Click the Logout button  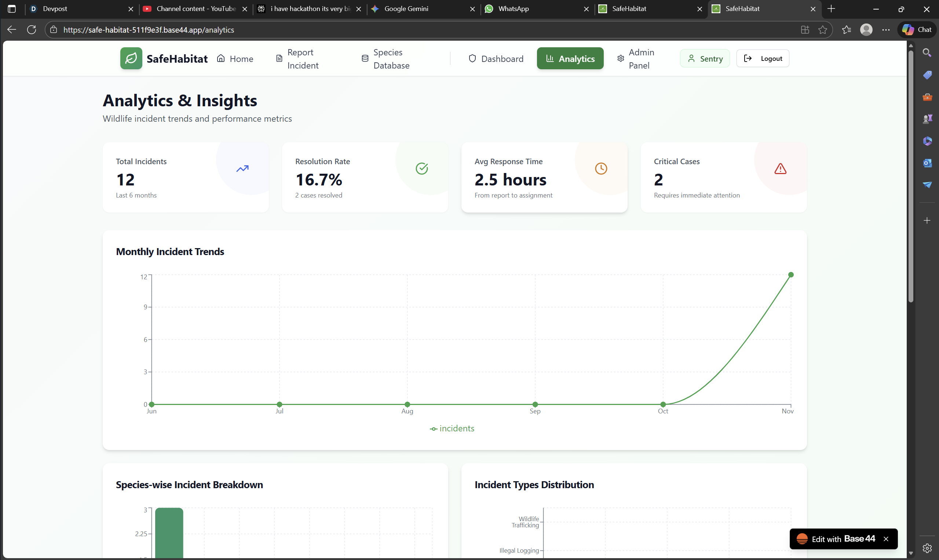click(x=763, y=59)
